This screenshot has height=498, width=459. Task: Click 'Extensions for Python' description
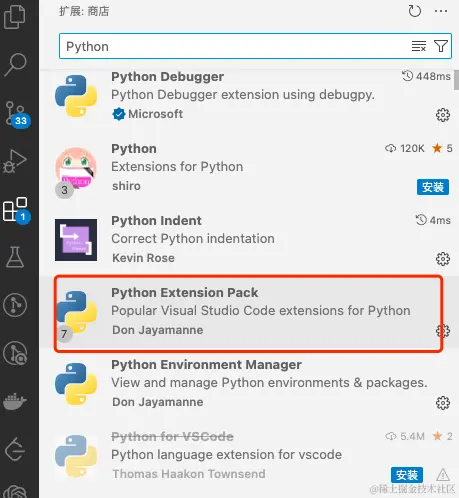click(177, 167)
